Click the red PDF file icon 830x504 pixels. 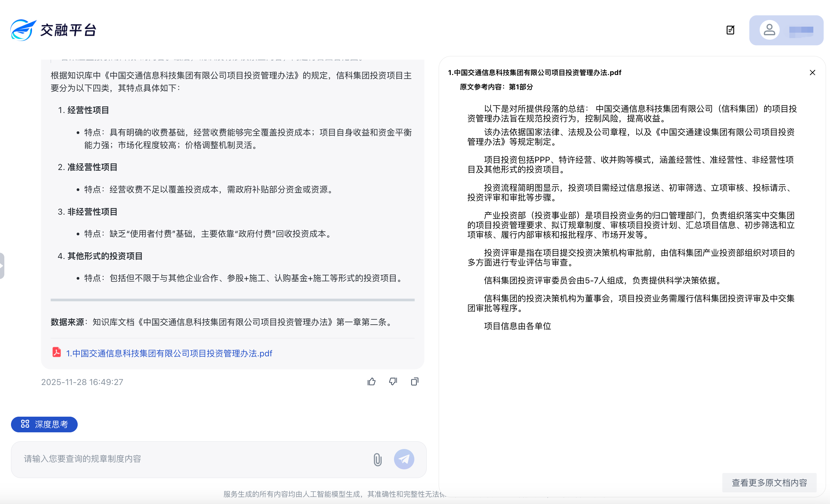pyautogui.click(x=57, y=352)
